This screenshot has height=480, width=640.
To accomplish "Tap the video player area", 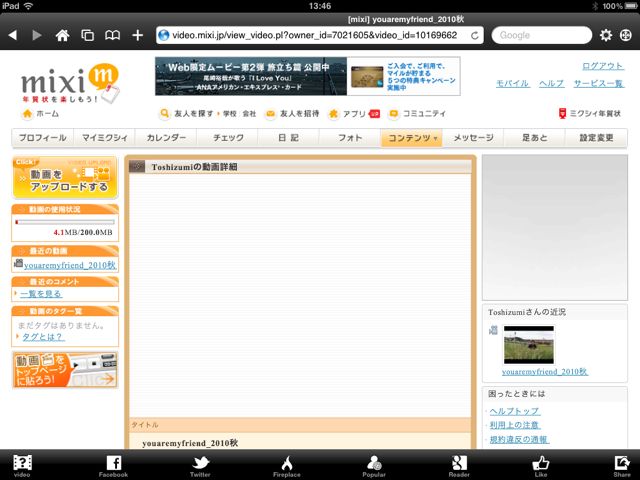I will (300, 296).
